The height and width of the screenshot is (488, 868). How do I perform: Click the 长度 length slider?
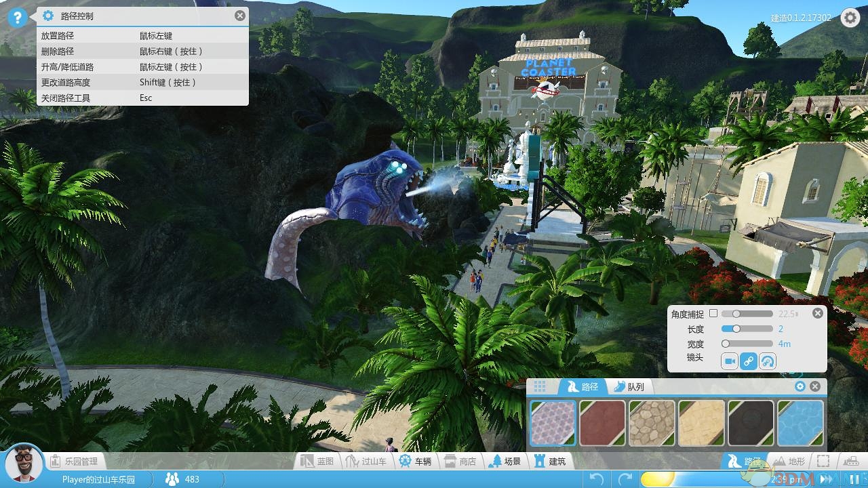tap(747, 329)
